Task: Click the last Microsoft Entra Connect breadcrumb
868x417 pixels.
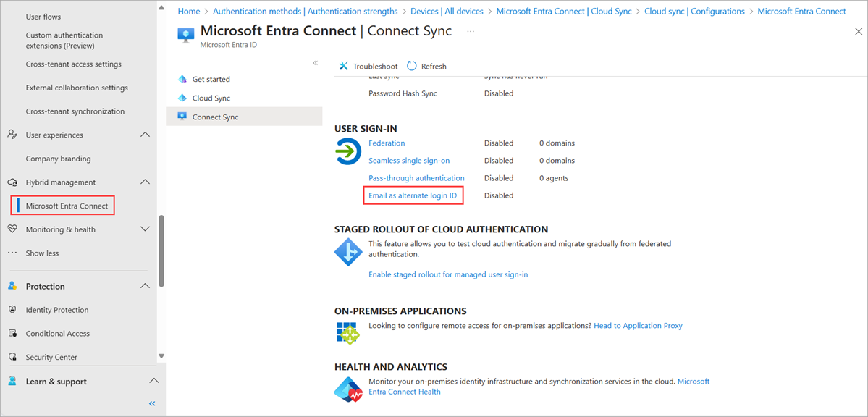Action: 801,11
